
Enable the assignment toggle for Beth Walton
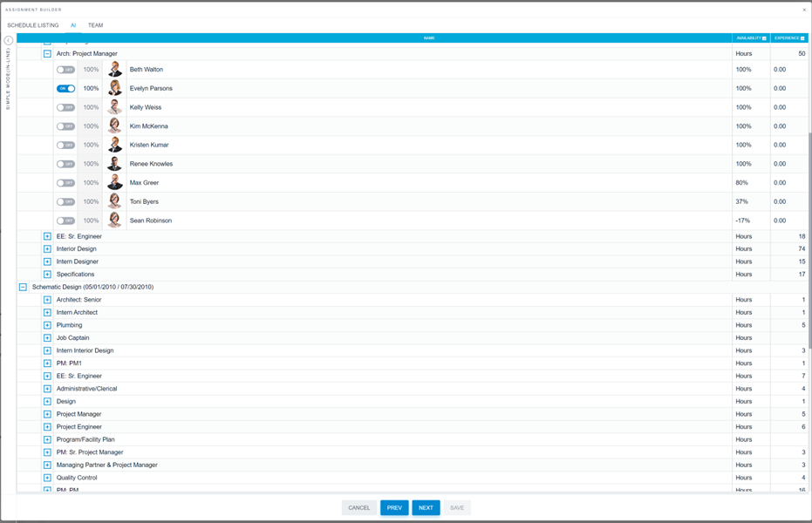tap(66, 69)
